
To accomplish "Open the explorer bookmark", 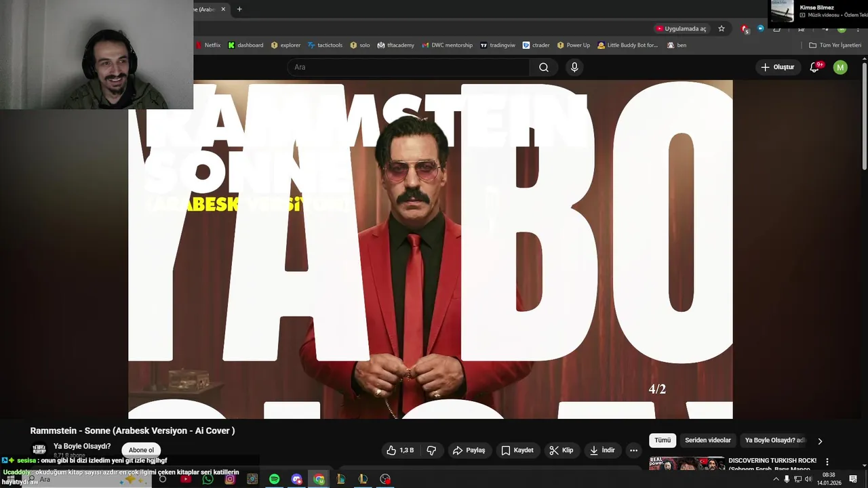I will point(285,45).
